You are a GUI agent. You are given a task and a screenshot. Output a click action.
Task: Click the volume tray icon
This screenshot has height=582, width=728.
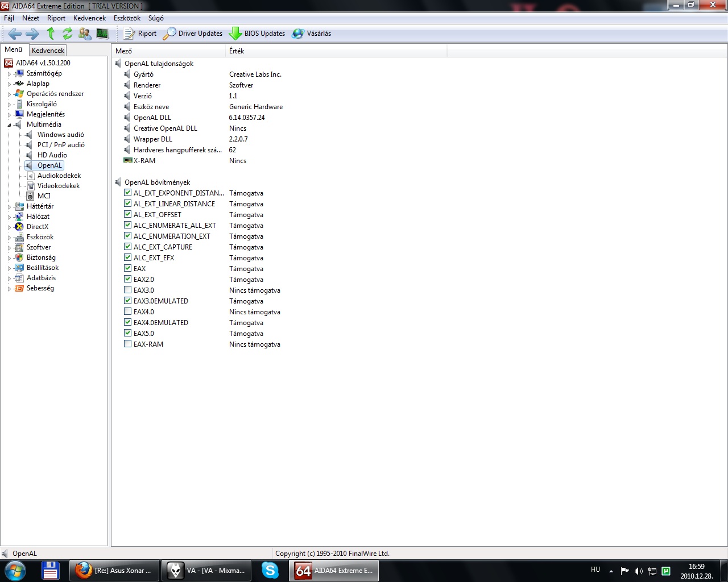click(x=639, y=571)
